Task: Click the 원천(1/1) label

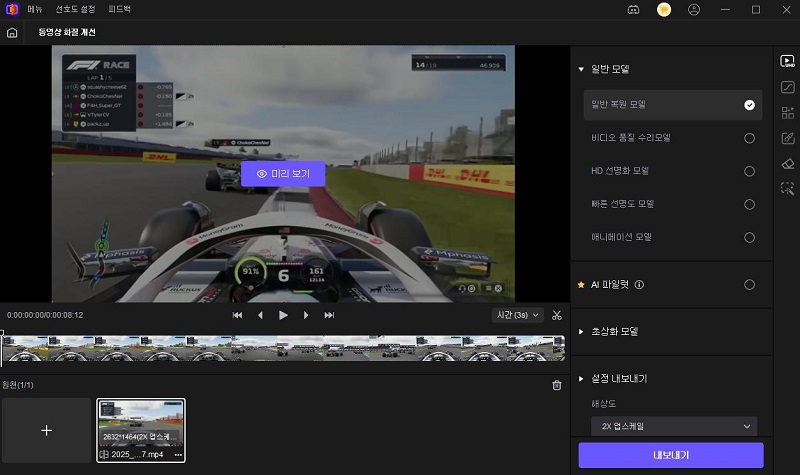Action: (x=18, y=385)
